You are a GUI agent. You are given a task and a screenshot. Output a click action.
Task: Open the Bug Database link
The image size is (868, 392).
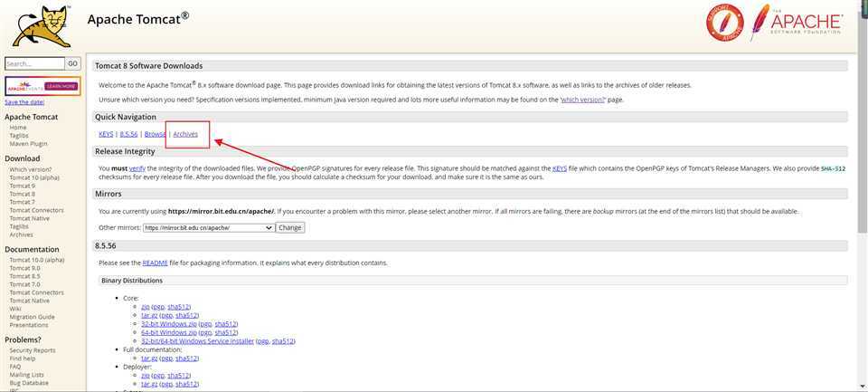point(29,383)
